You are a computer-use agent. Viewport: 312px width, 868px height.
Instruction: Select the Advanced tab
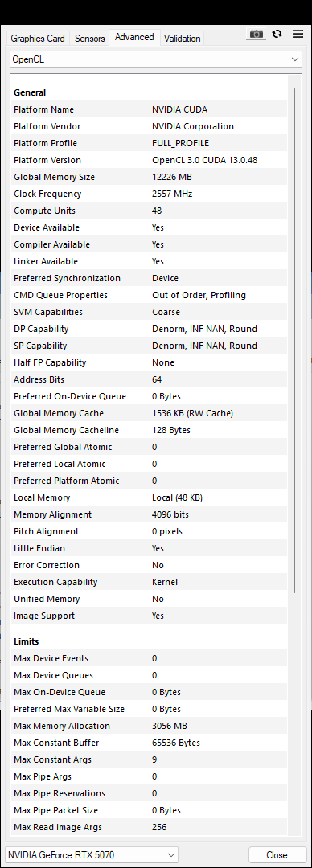134,37
